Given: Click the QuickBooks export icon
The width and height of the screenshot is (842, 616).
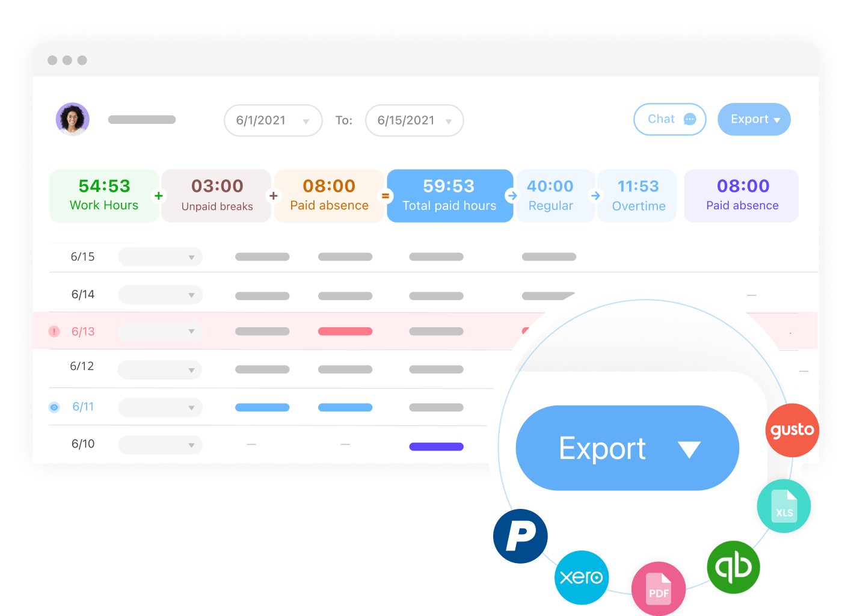Looking at the screenshot, I should click(x=733, y=567).
